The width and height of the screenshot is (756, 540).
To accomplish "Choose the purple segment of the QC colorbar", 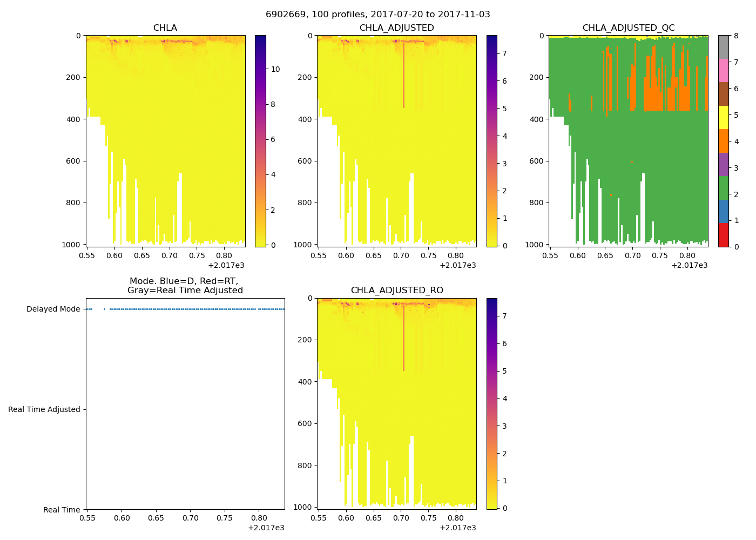I will tap(723, 164).
